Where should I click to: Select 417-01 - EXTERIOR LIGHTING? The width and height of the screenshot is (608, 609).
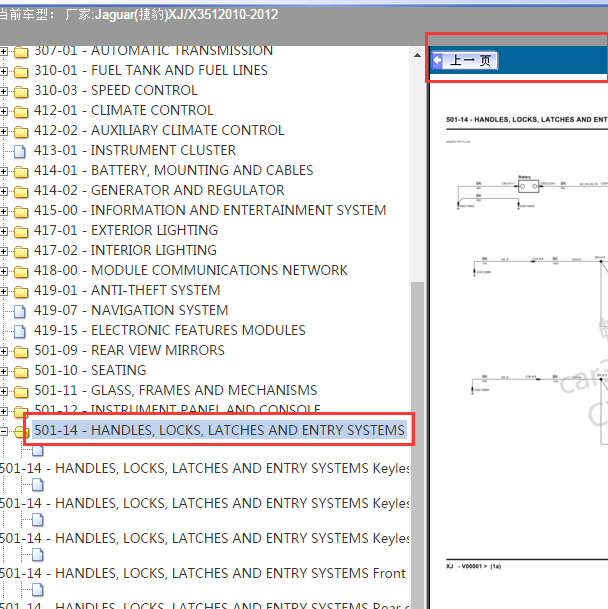(x=126, y=230)
